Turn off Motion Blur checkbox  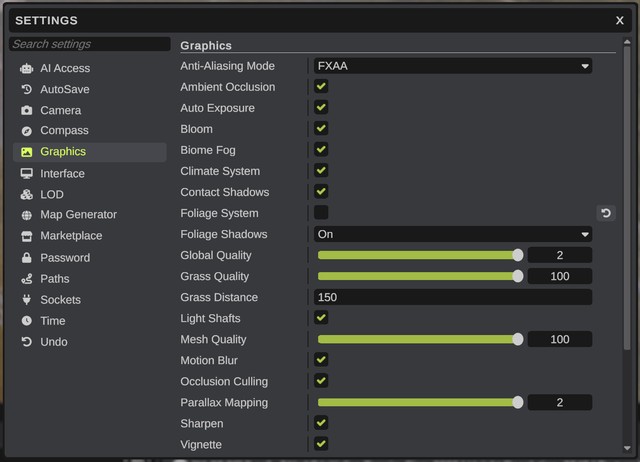tap(321, 360)
